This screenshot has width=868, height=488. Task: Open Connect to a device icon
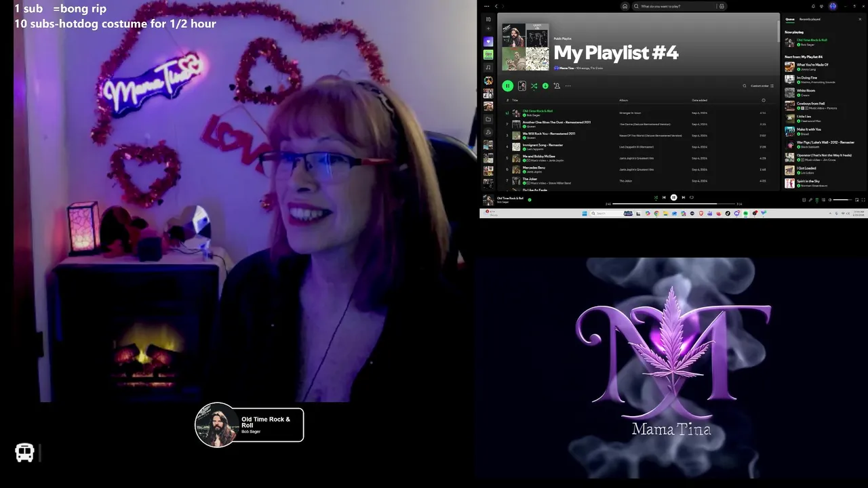tap(823, 200)
